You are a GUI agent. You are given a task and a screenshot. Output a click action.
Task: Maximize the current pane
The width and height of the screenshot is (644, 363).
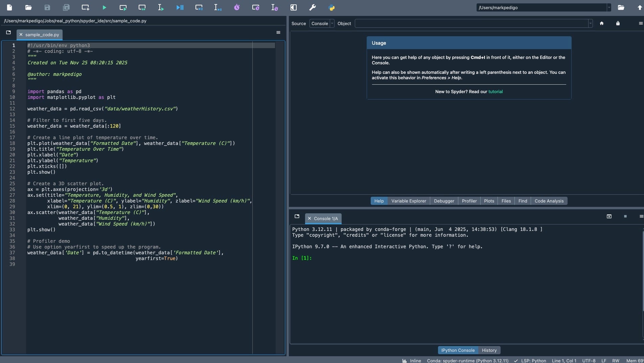coord(294,7)
